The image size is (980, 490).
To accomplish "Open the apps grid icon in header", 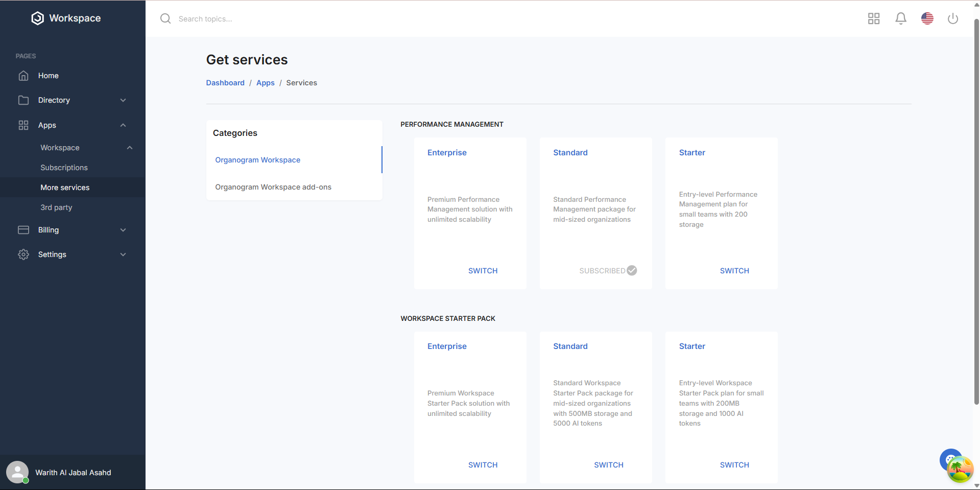I will click(873, 19).
